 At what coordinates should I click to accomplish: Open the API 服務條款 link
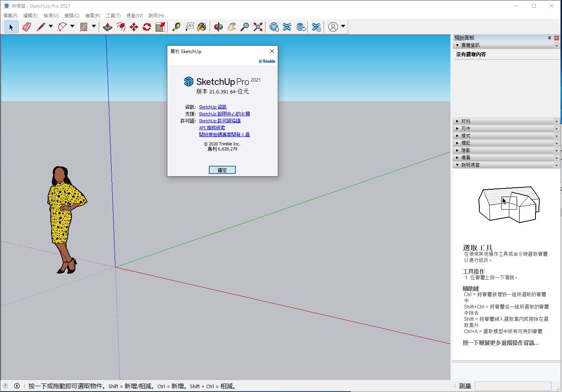212,128
